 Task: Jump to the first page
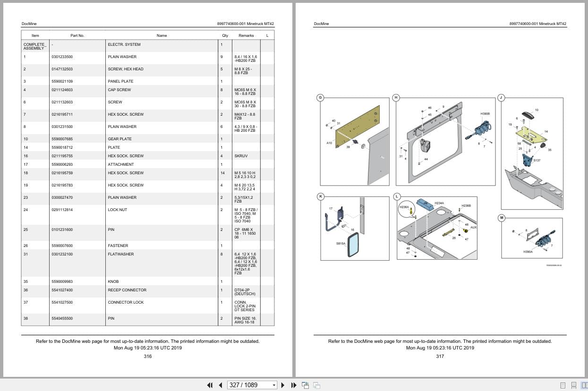point(210,385)
